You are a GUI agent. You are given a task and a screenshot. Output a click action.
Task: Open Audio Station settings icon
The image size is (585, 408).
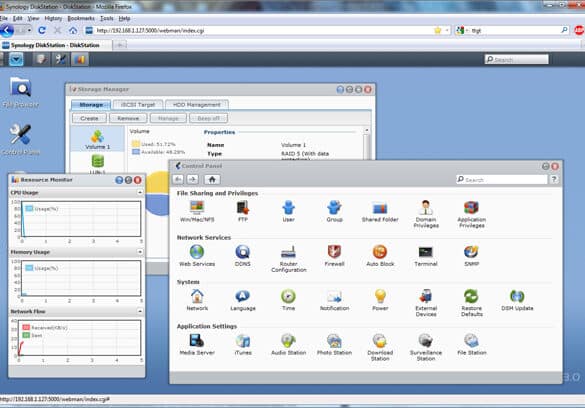coord(288,344)
